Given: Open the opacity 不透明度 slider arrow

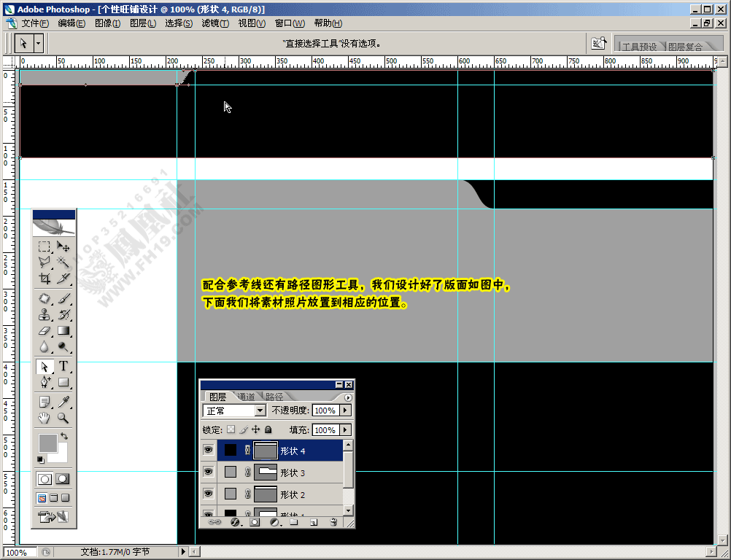Looking at the screenshot, I should point(346,411).
